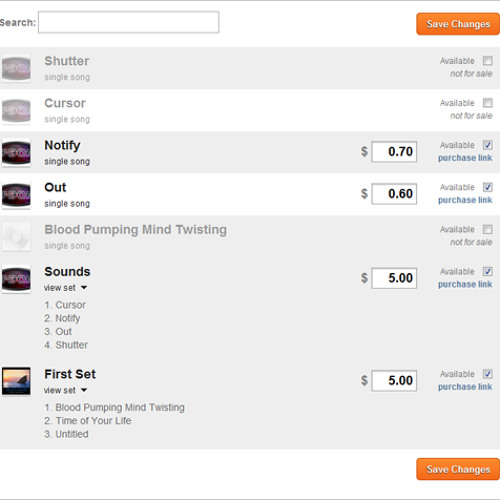Open the purchase link for Sounds

pos(465,284)
